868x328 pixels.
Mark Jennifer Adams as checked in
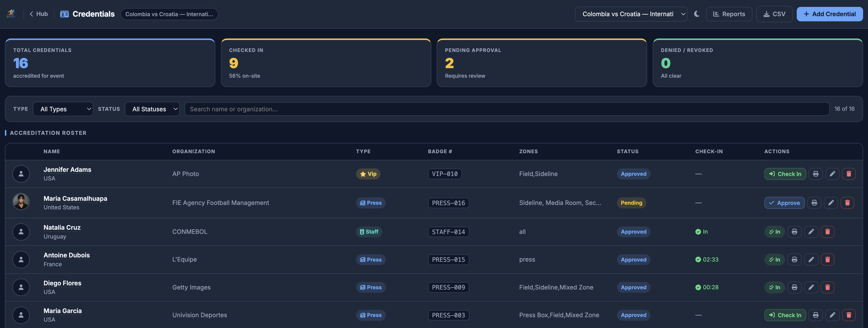click(x=785, y=174)
